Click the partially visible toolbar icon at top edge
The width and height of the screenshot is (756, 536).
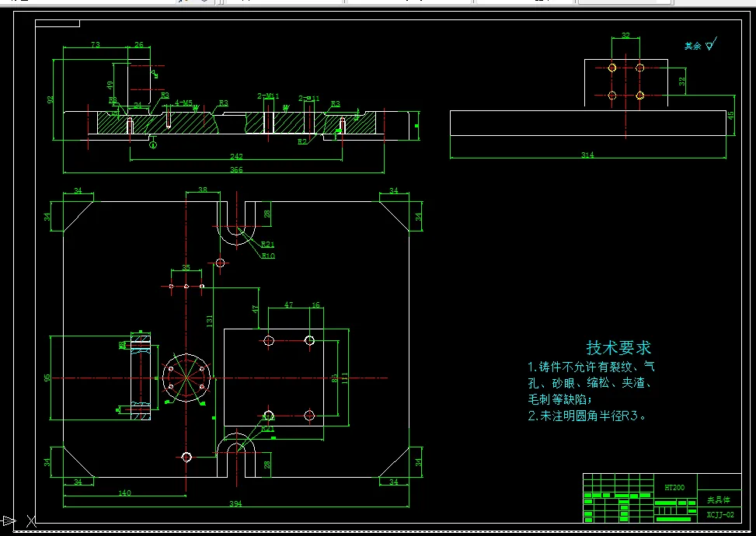pyautogui.click(x=180, y=2)
